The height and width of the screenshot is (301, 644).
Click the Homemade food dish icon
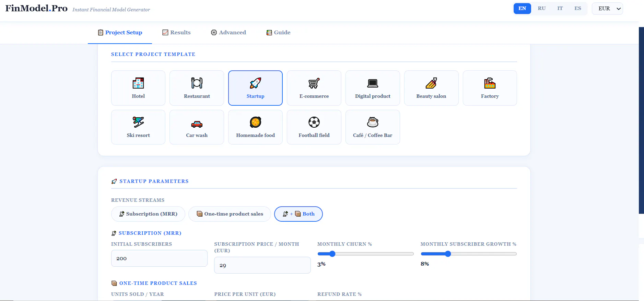point(255,122)
